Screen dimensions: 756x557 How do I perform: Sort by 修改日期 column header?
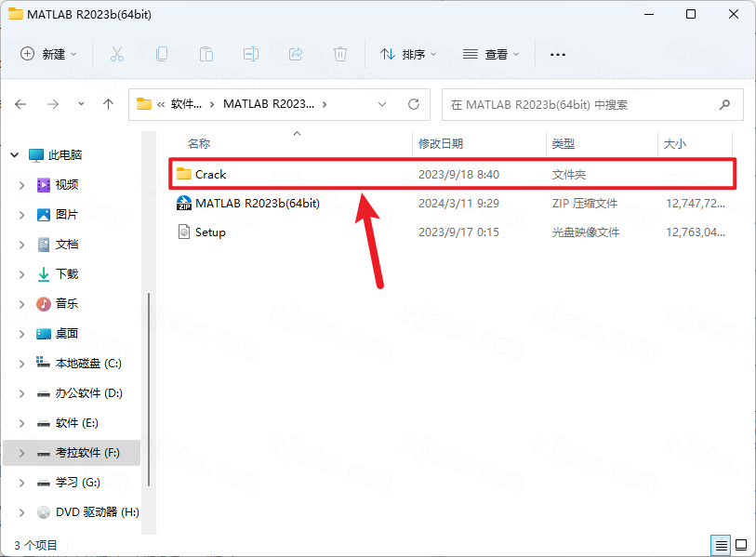[441, 144]
